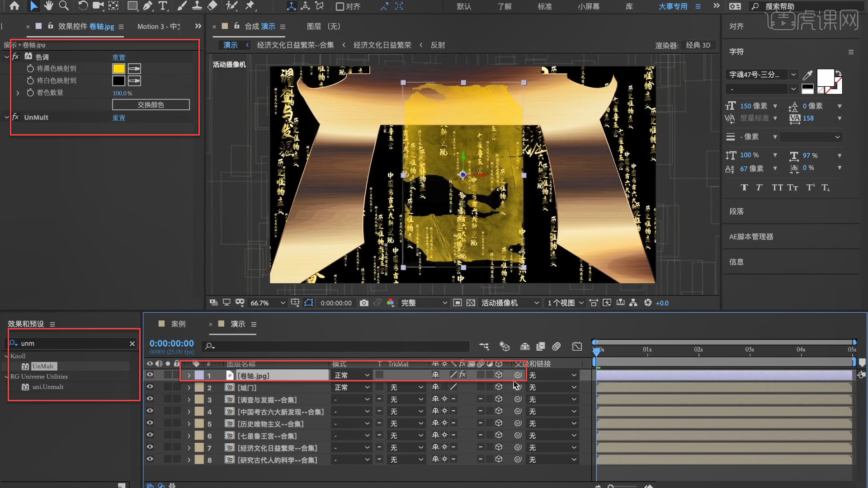
Task: Click the All Caps TT style button
Action: [x=777, y=188]
